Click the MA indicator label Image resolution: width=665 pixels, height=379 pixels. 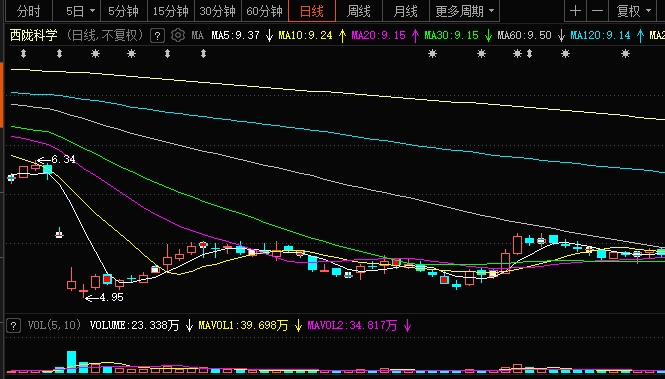tap(197, 36)
